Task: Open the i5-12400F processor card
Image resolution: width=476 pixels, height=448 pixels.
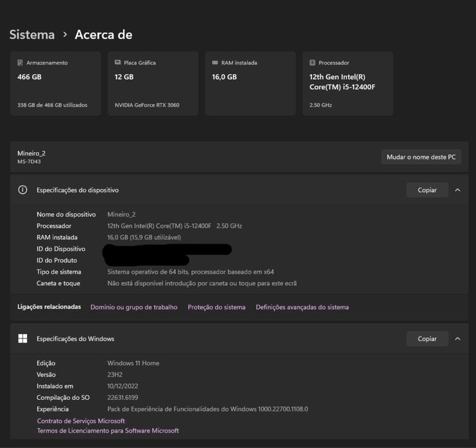Action: tap(348, 83)
